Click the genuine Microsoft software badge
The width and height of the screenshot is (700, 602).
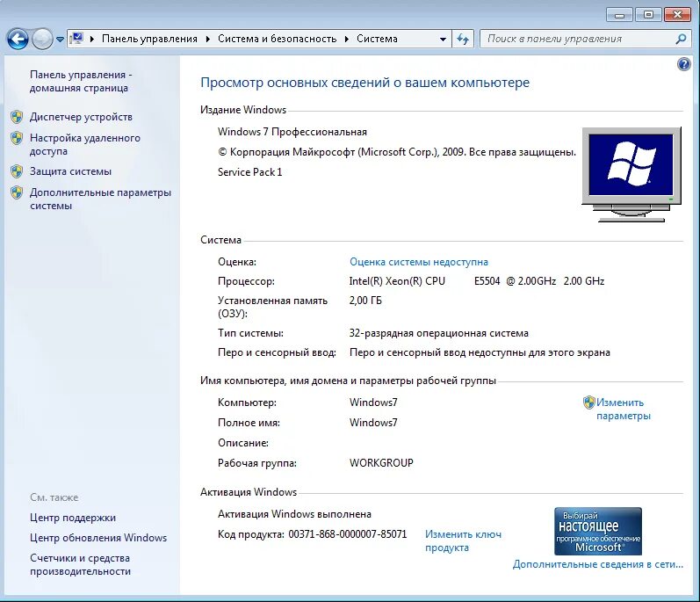pyautogui.click(x=598, y=531)
